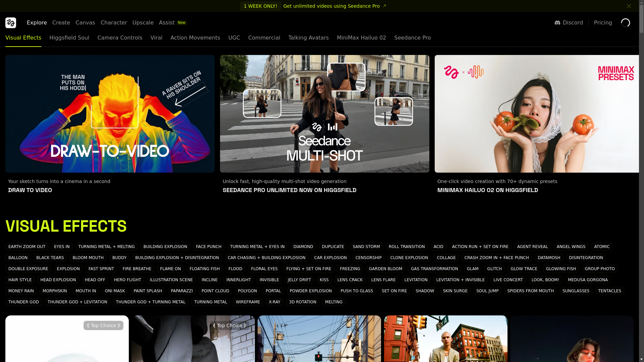This screenshot has height=362, width=644.
Task: Select the TENTACLES effect tag
Action: (x=609, y=291)
